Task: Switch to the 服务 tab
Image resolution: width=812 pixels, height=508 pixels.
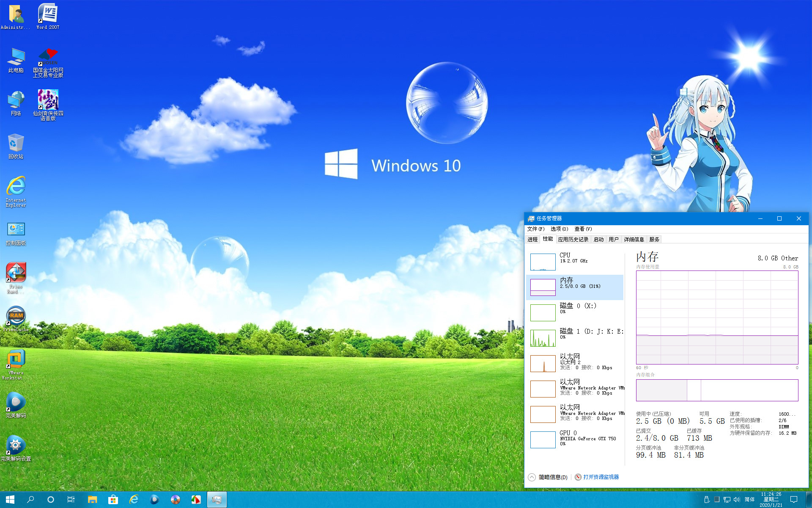Action: coord(654,240)
